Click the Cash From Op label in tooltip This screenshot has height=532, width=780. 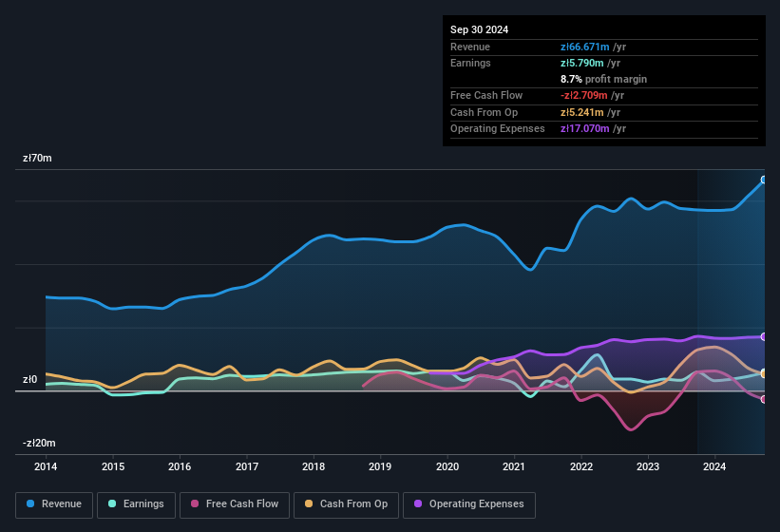click(x=484, y=112)
